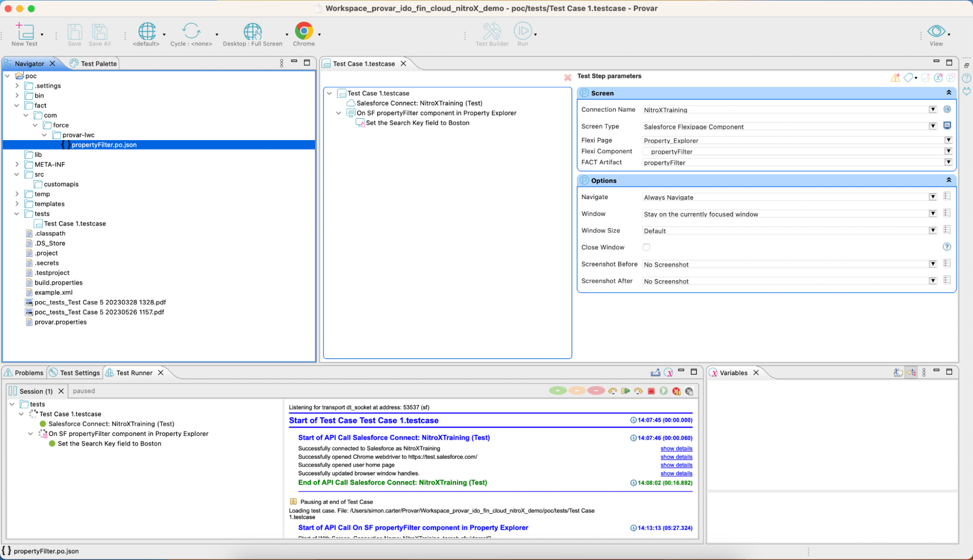Click the help icon next to Close Window

click(x=947, y=247)
